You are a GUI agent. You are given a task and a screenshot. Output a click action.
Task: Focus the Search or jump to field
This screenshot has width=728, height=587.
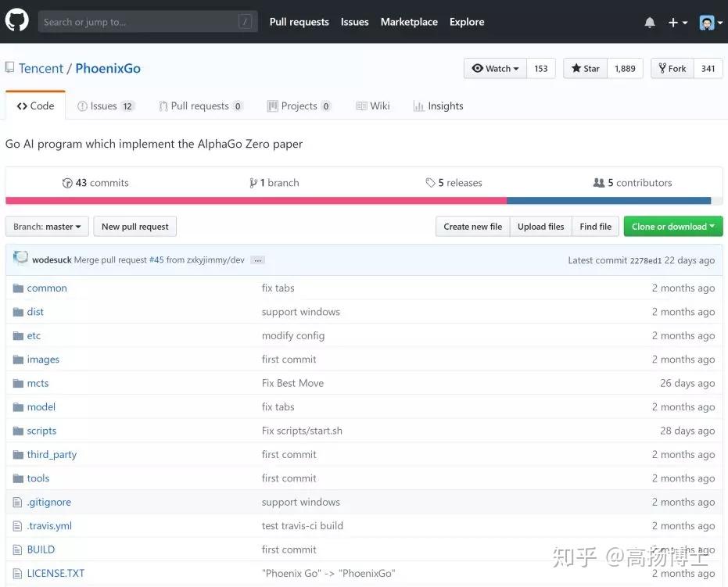[148, 22]
